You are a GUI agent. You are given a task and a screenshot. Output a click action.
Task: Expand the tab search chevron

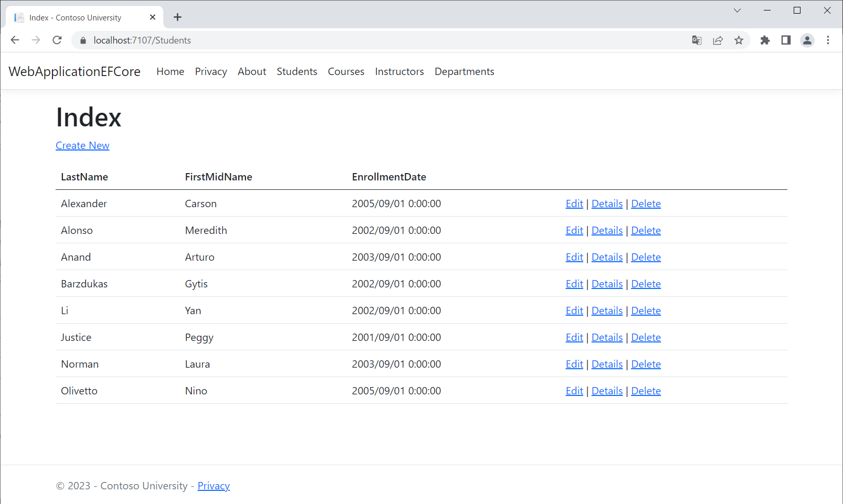(x=737, y=10)
